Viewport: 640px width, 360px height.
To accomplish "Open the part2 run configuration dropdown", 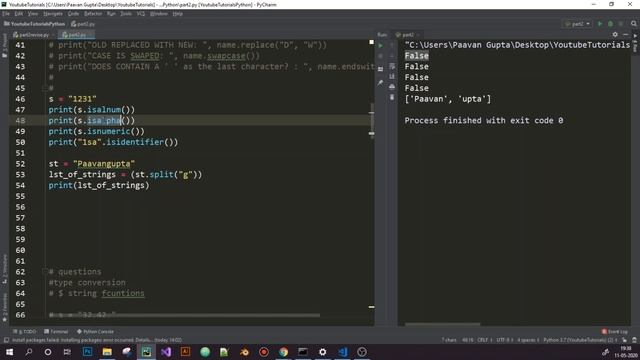I will point(577,24).
